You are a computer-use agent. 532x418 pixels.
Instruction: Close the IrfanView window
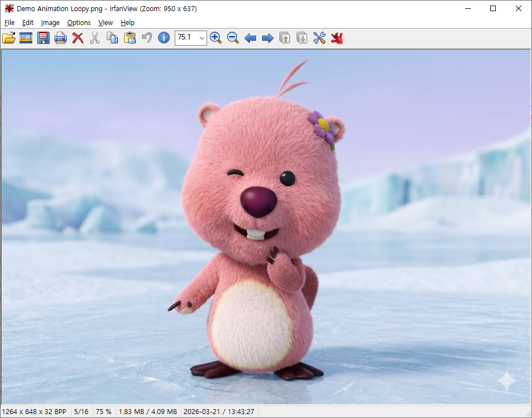pos(519,8)
